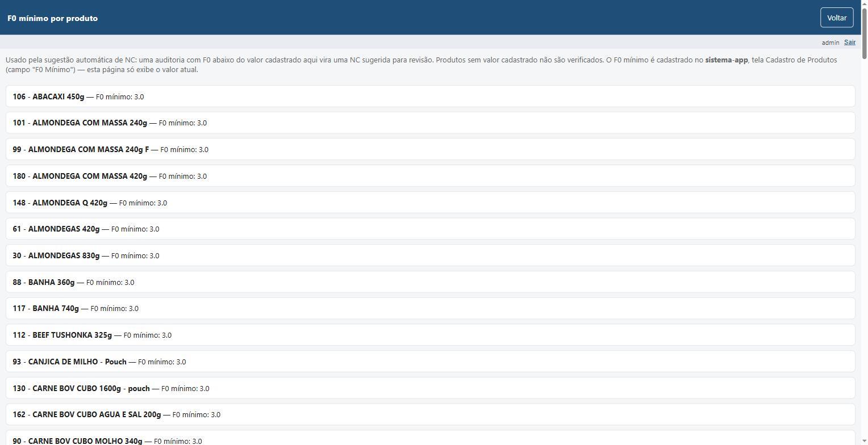Click the bold sistema-app text in description

click(727, 60)
